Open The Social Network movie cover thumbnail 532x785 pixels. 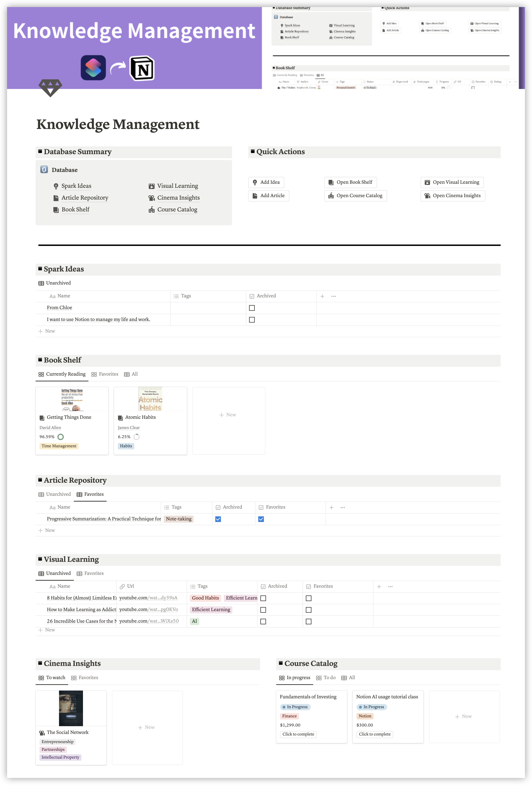[x=71, y=708]
